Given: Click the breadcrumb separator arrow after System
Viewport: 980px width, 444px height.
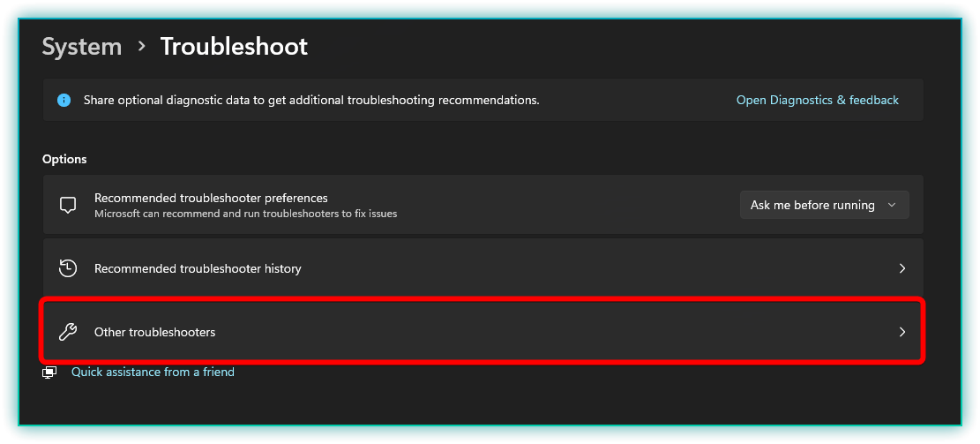Looking at the screenshot, I should click(141, 46).
